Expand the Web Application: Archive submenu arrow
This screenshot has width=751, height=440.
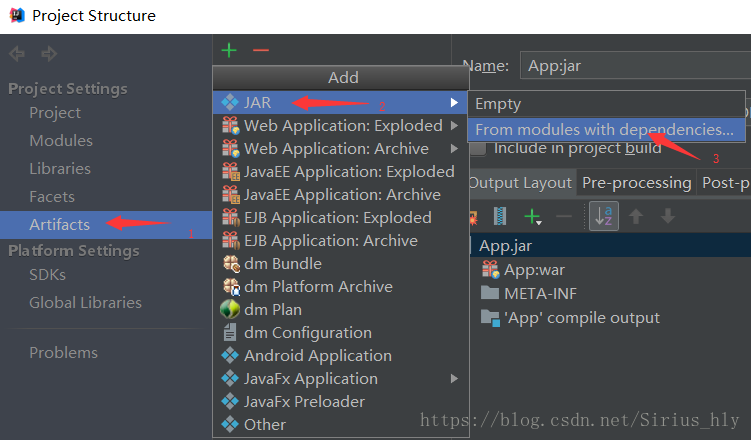point(454,148)
